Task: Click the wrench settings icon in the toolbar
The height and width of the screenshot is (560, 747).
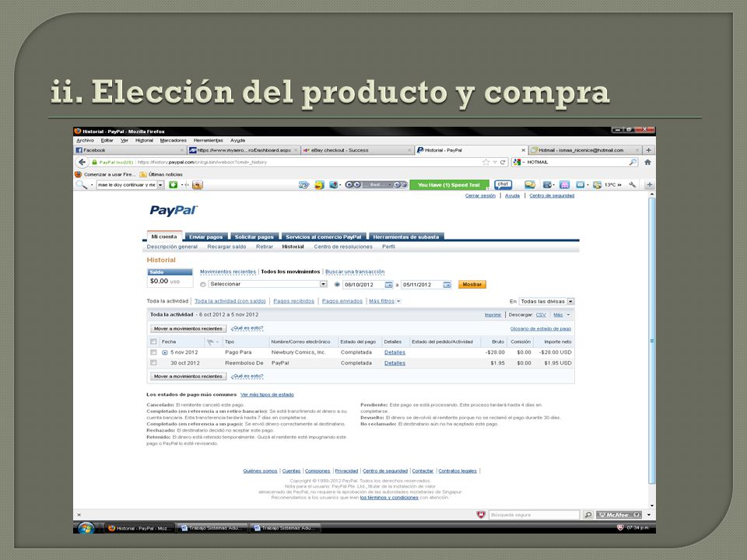Action: (632, 185)
